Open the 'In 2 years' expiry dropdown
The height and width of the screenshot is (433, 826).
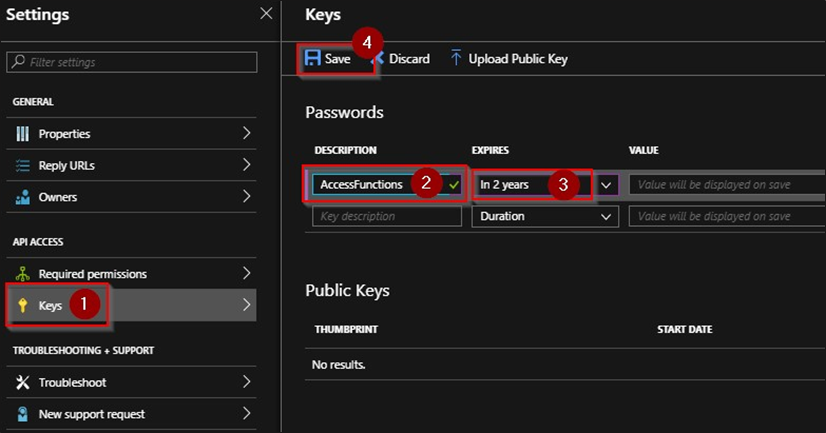[x=606, y=185]
